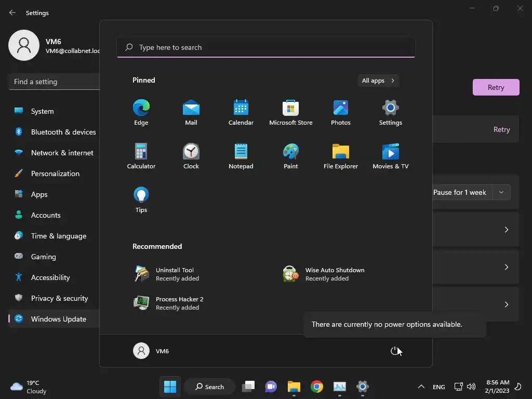This screenshot has height=399, width=532.
Task: Open the clock showing 8:56 AM
Action: pos(497,387)
